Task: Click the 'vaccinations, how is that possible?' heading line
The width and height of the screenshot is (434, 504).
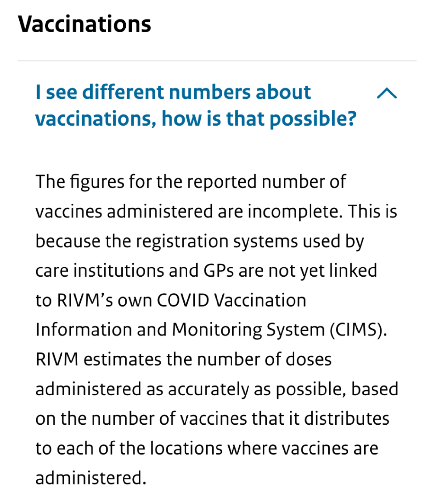Action: pyautogui.click(x=196, y=119)
